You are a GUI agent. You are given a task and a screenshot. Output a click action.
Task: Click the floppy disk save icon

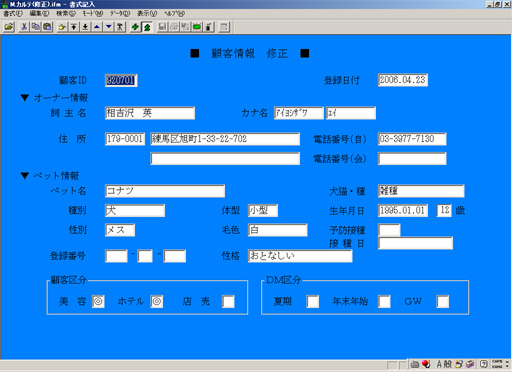[162, 27]
